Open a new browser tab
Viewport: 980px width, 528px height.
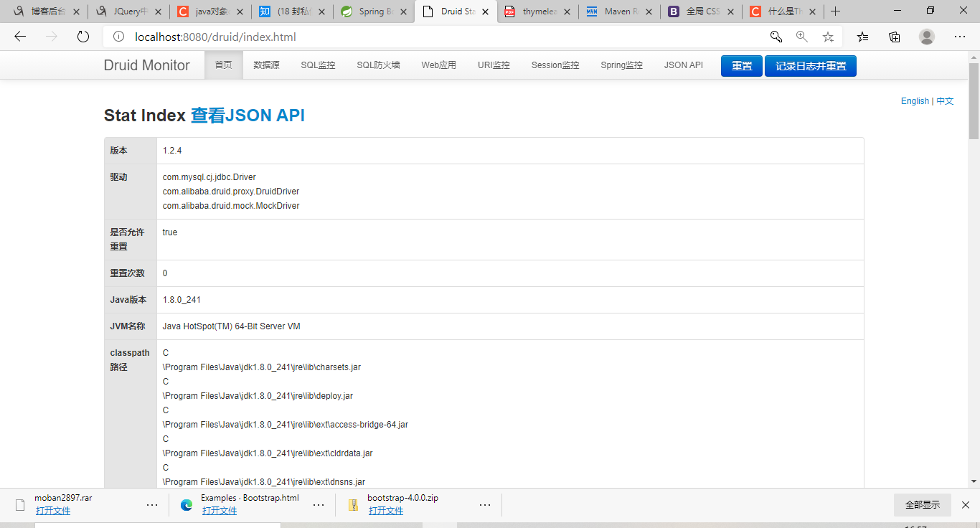point(835,11)
